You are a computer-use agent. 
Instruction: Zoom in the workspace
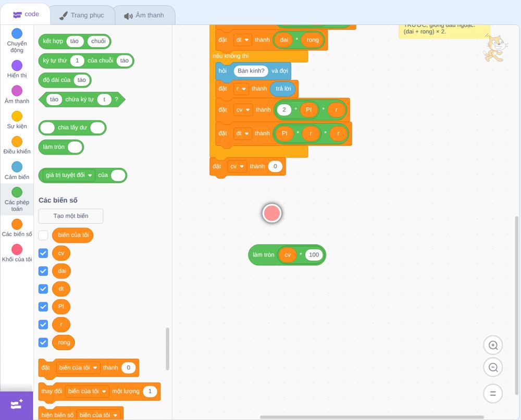pos(493,345)
